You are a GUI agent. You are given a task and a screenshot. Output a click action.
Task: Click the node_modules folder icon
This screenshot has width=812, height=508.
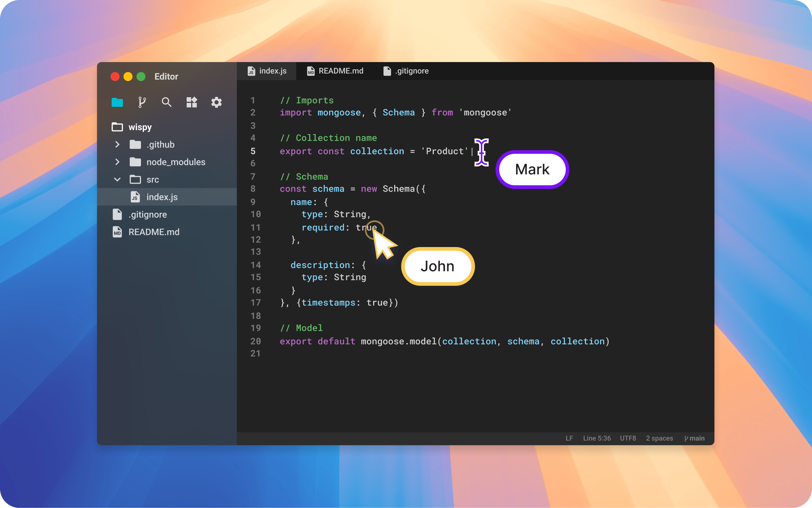135,162
